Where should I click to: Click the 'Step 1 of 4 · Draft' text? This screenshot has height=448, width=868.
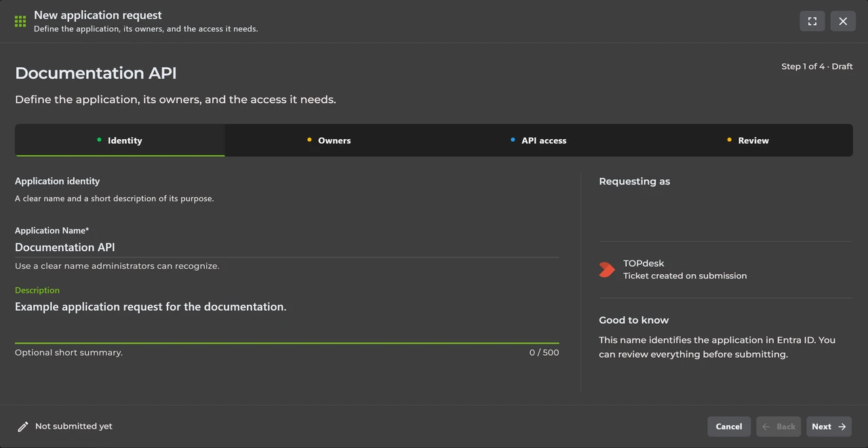pos(817,67)
